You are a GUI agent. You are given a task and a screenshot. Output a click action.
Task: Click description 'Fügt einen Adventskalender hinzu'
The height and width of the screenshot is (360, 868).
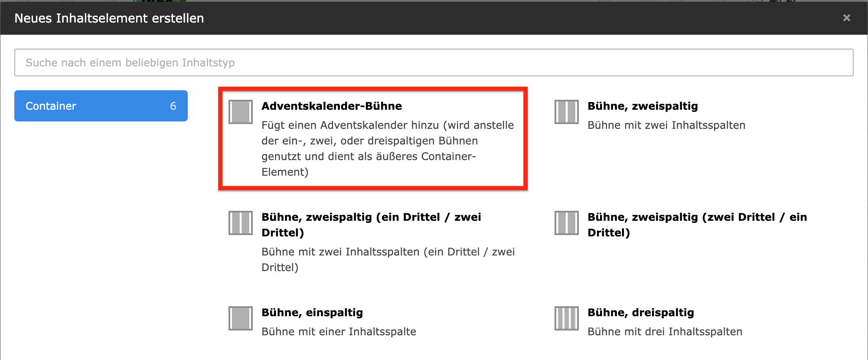(x=388, y=148)
